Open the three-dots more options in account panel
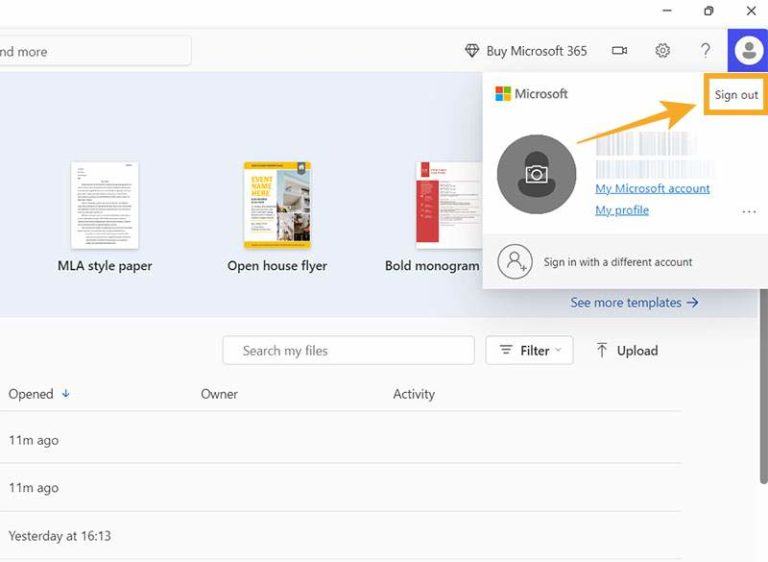This screenshot has width=768, height=562. pos(749,212)
